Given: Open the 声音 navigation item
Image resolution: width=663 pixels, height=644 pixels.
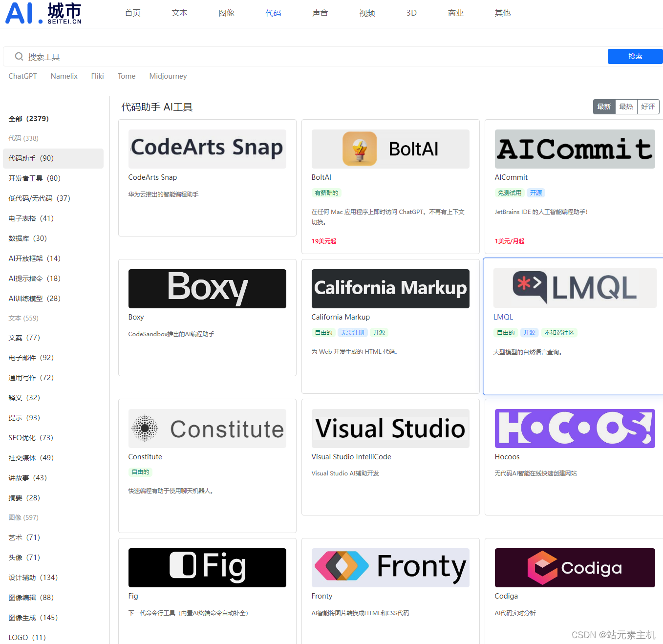Looking at the screenshot, I should (x=320, y=13).
